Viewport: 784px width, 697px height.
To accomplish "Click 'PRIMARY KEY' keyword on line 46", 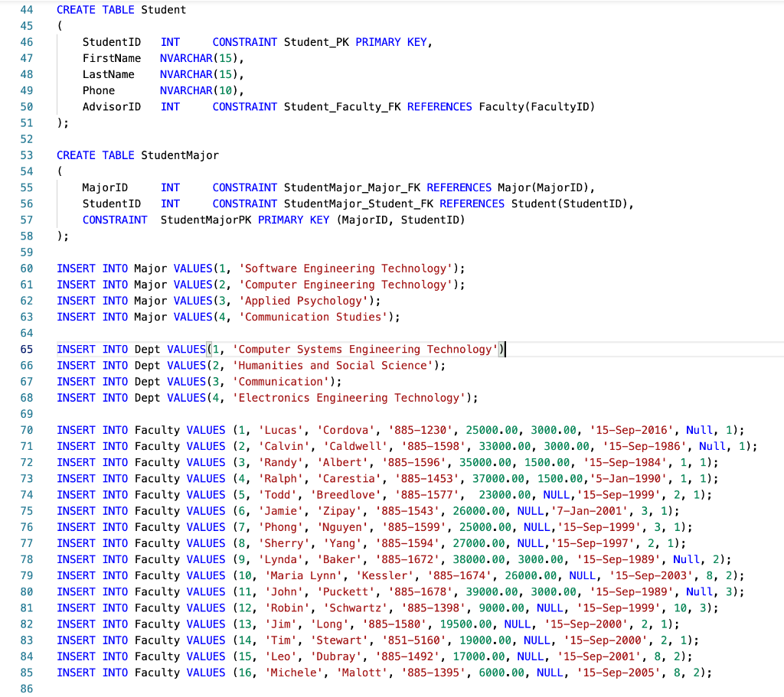I will point(391,43).
